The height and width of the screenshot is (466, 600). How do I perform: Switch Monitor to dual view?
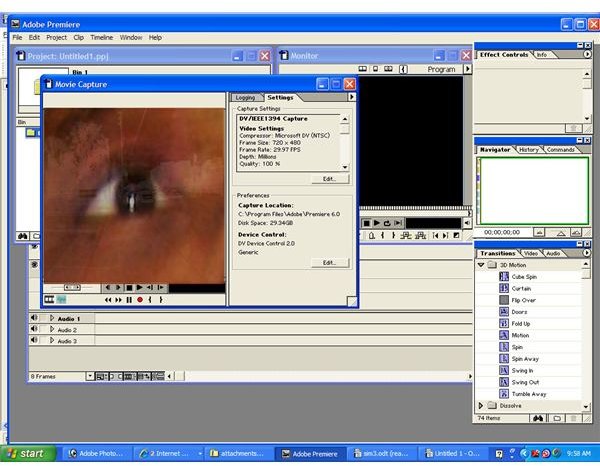pyautogui.click(x=362, y=69)
